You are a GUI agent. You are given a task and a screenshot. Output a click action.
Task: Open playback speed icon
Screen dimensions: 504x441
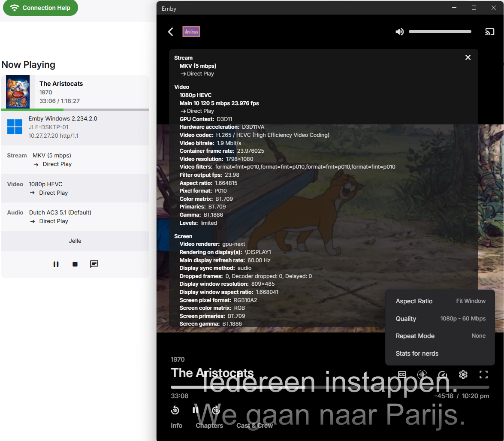coord(443,375)
